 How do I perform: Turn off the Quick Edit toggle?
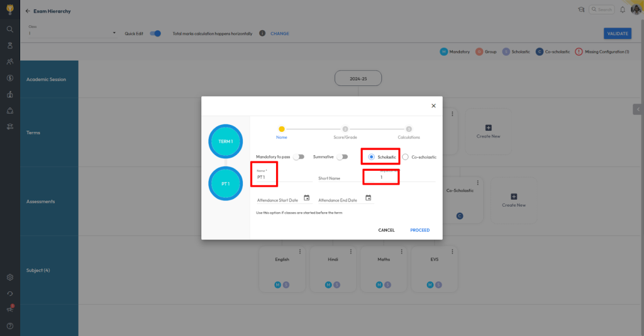[x=157, y=33]
